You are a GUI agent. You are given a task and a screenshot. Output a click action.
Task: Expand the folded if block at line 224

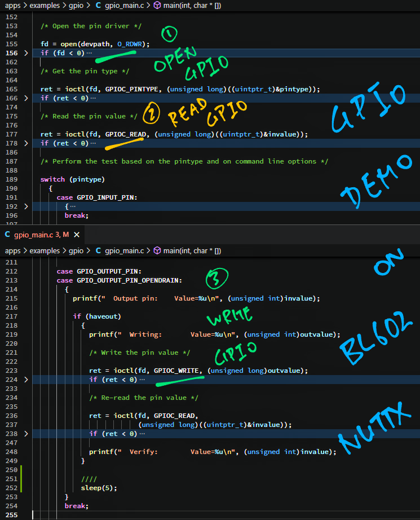26,380
